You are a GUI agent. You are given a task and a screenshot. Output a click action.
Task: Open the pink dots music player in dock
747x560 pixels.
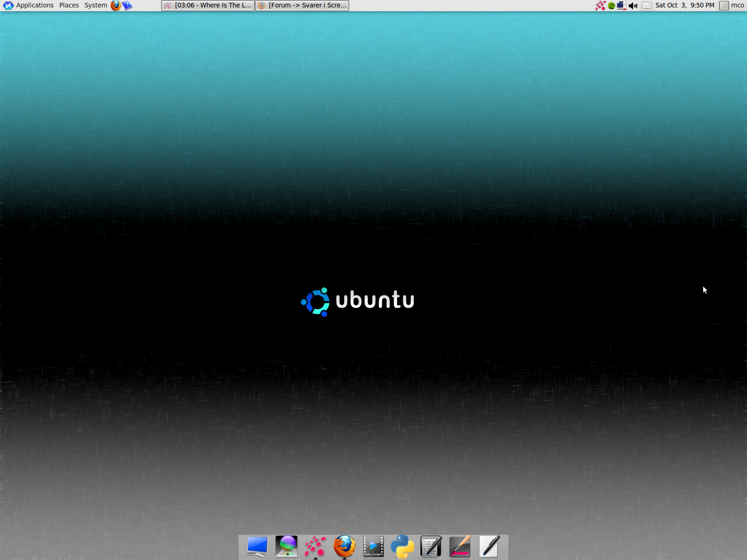pos(316,546)
